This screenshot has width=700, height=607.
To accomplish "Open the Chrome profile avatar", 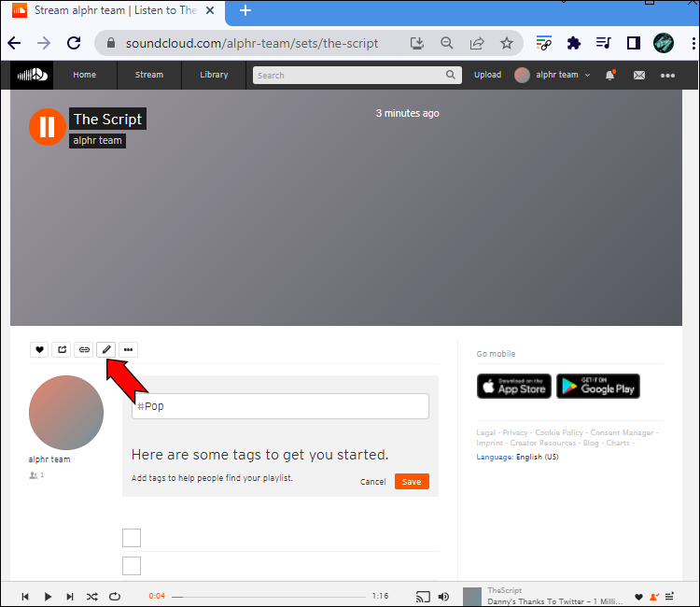I will coord(664,43).
